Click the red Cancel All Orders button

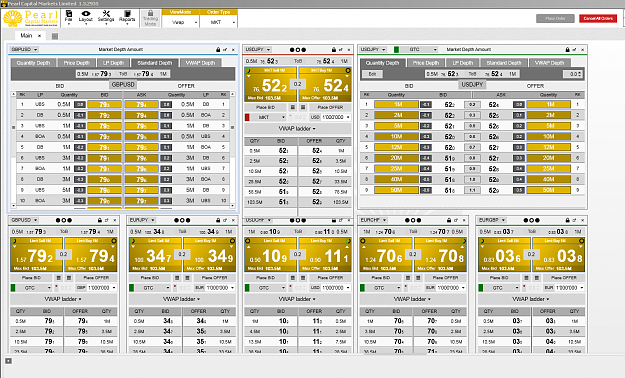(x=598, y=18)
